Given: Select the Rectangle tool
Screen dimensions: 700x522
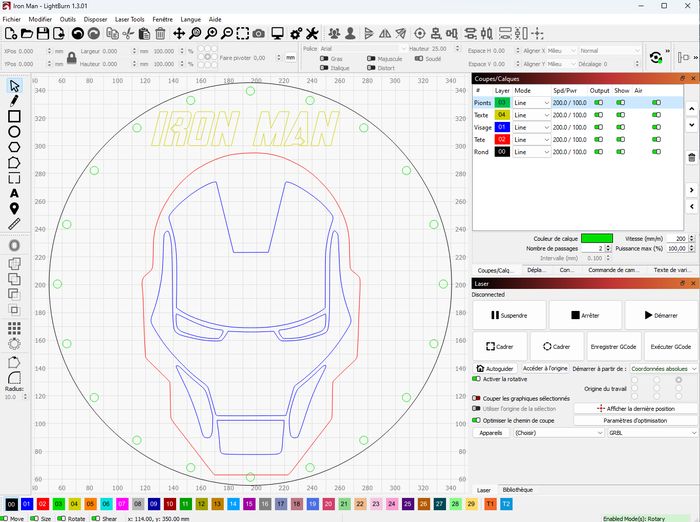Looking at the screenshot, I should [14, 116].
